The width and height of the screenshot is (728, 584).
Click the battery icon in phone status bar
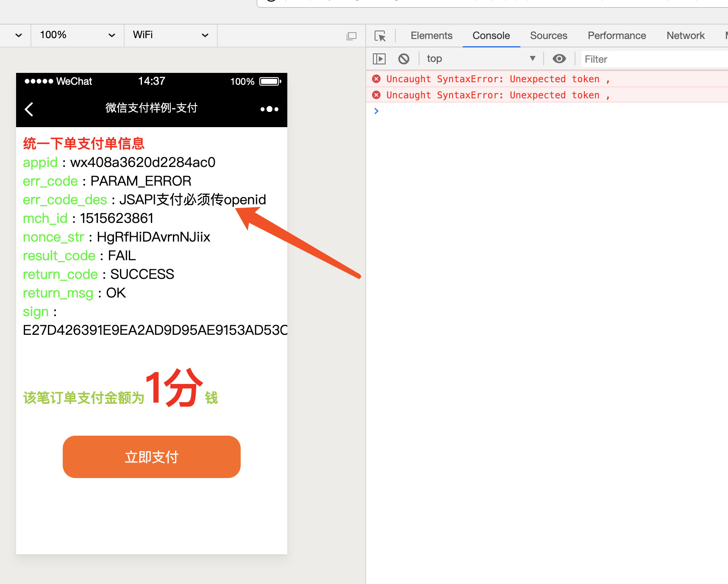click(270, 81)
